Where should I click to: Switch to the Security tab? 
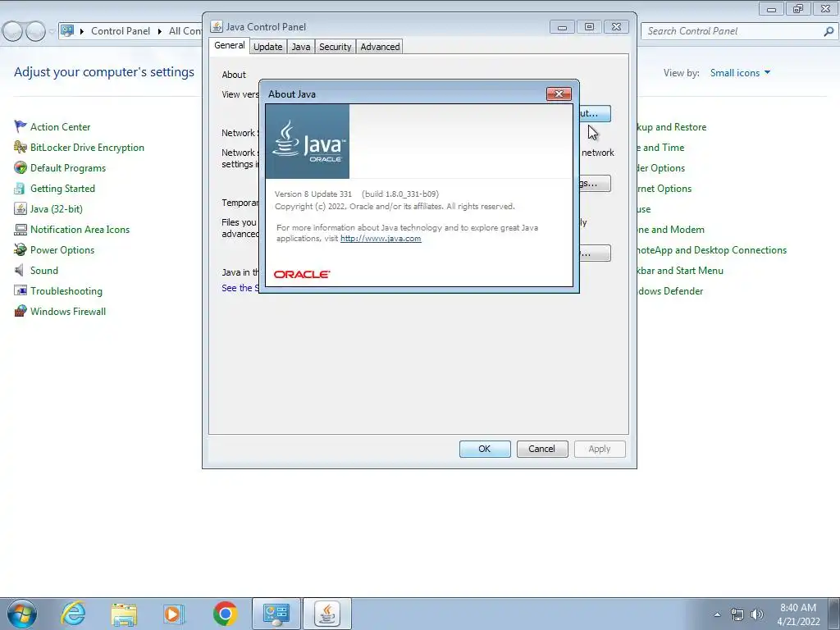click(x=336, y=47)
